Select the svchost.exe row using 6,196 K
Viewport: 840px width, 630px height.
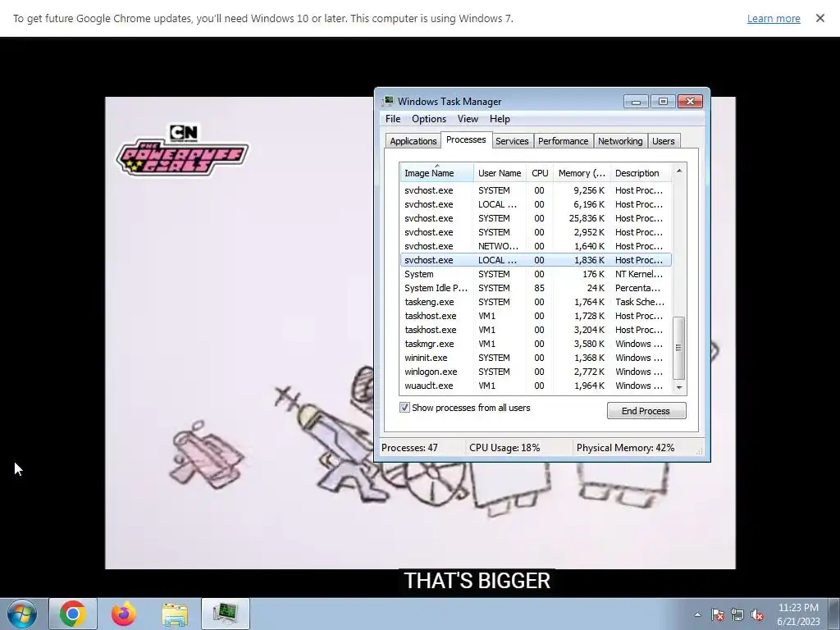pos(535,204)
